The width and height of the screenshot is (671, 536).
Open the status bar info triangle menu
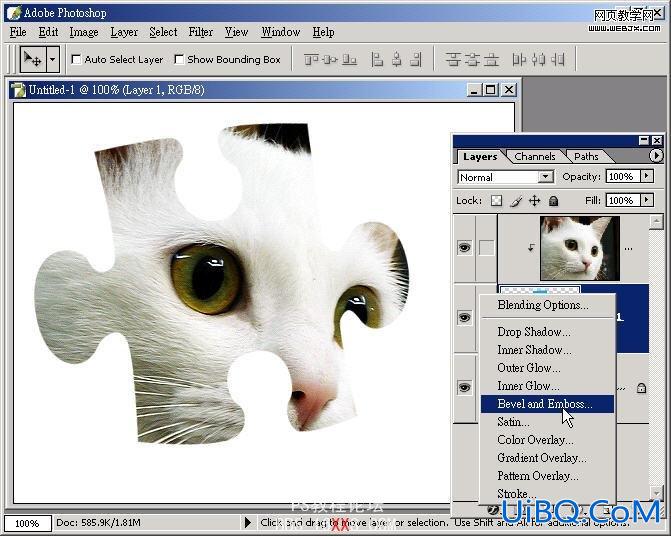tap(247, 522)
